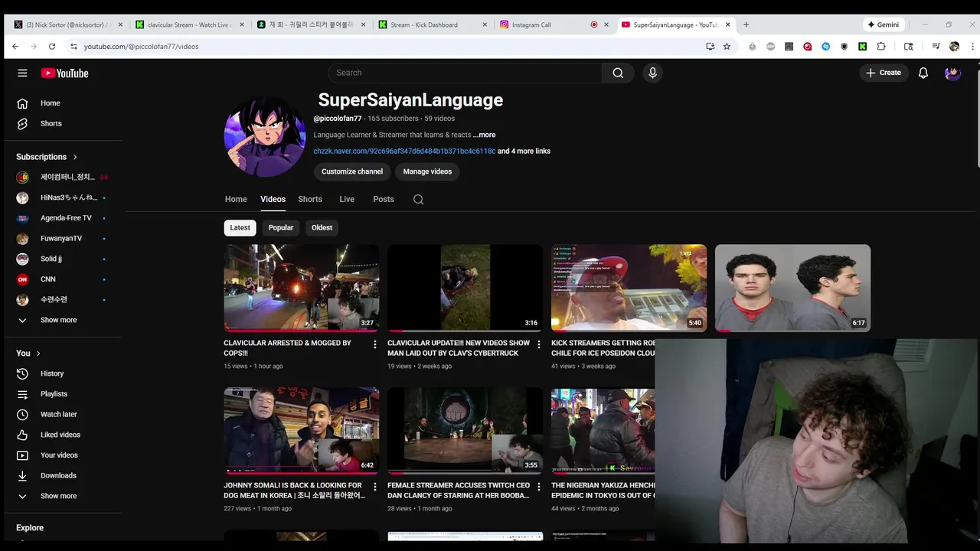Open the Subscriptions section chevron

tap(75, 157)
